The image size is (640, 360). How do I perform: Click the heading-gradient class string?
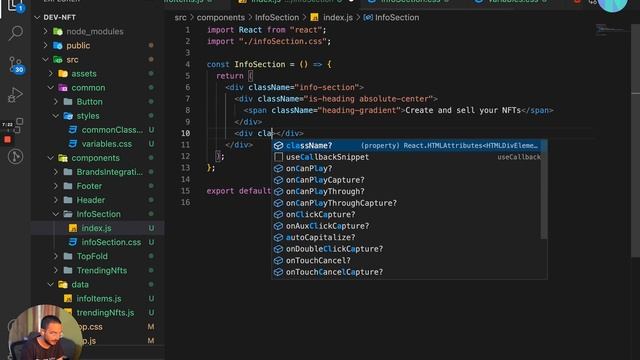click(359, 110)
